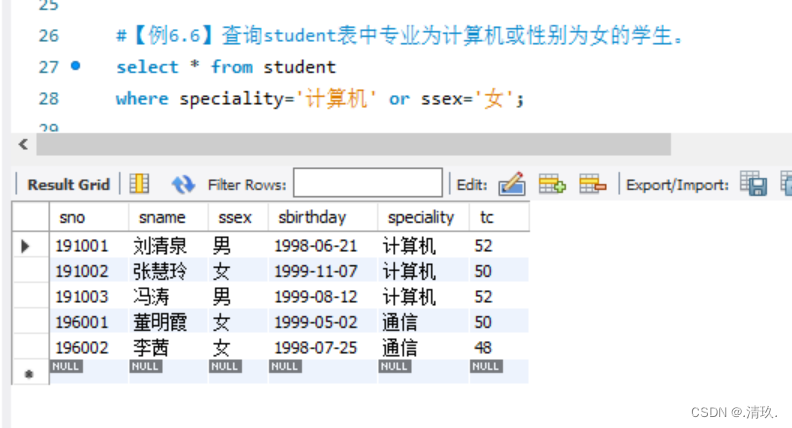Viewport: 792px width, 428px height.
Task: Click birthday 1999-11-07
Action: coord(316,271)
